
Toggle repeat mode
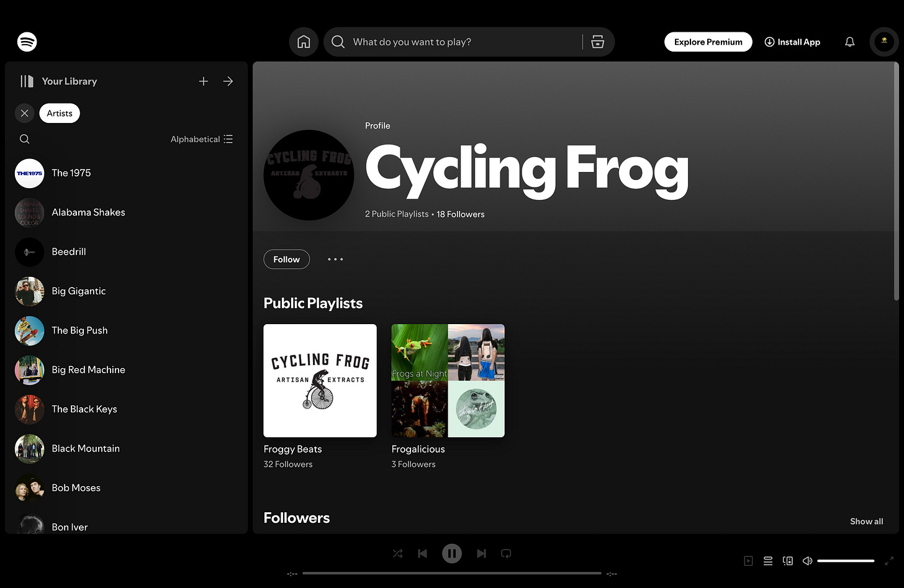pos(506,553)
